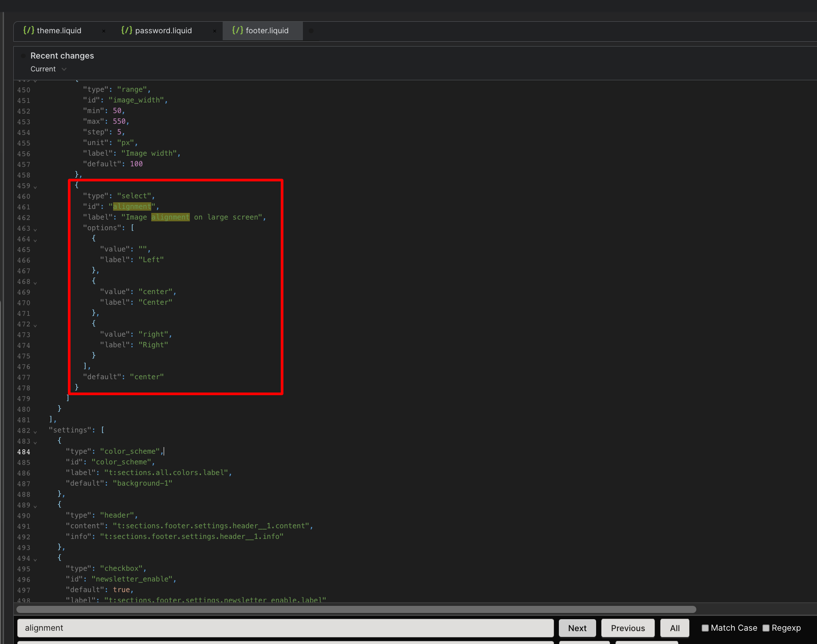Viewport: 817px width, 644px height.
Task: Close the theme.liquid tab
Action: coord(104,31)
